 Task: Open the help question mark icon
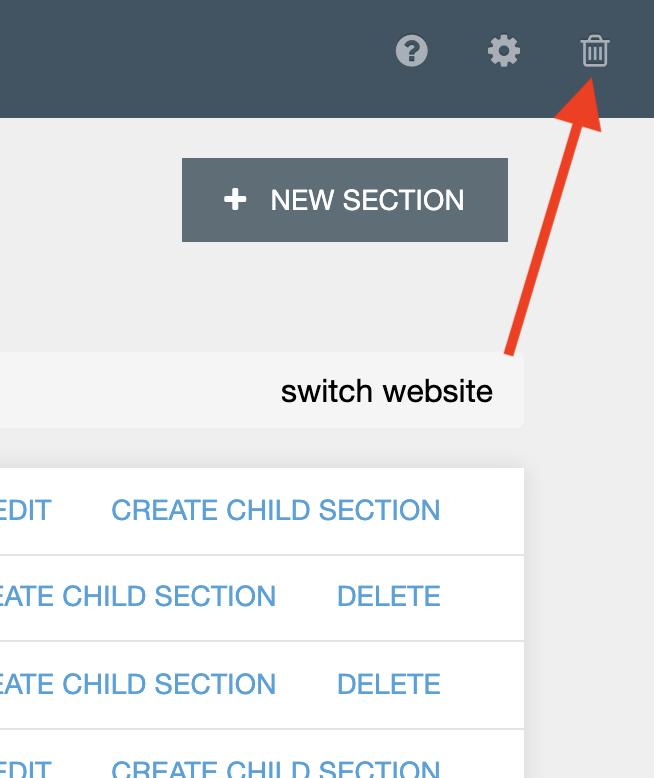pos(411,51)
